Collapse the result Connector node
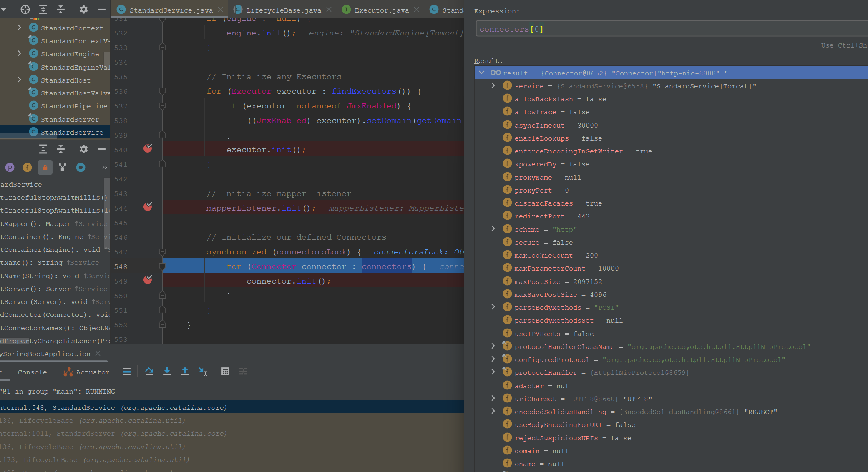 click(x=482, y=73)
